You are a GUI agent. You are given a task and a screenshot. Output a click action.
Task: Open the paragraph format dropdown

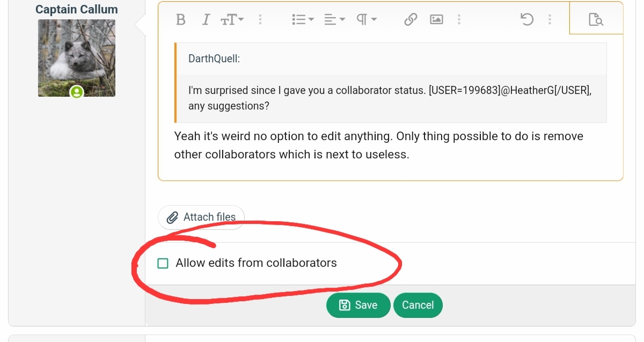[x=367, y=20]
